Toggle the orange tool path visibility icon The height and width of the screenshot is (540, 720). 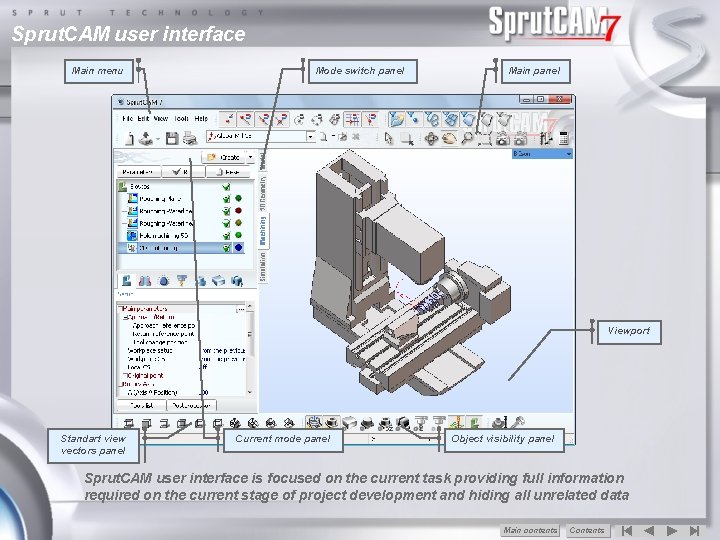456,422
